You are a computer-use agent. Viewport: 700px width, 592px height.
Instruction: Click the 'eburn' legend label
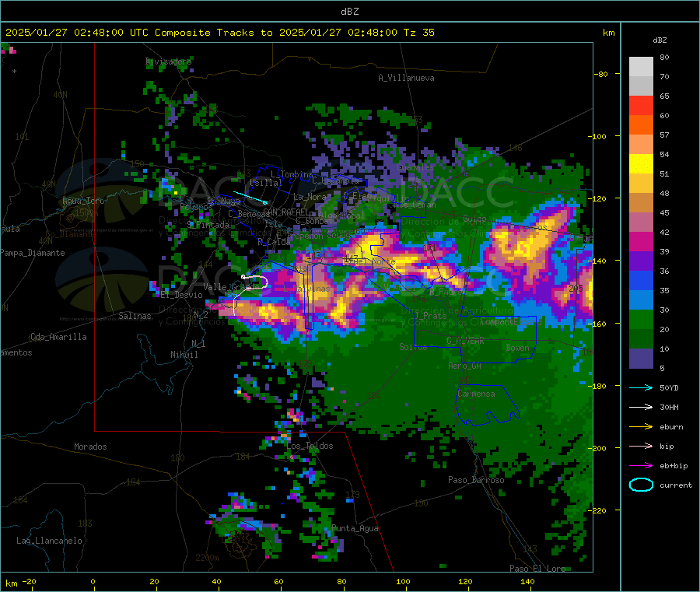pos(671,427)
